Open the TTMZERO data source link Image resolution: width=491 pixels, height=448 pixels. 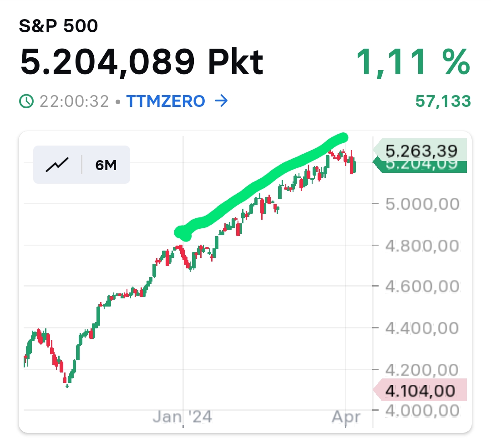[165, 101]
